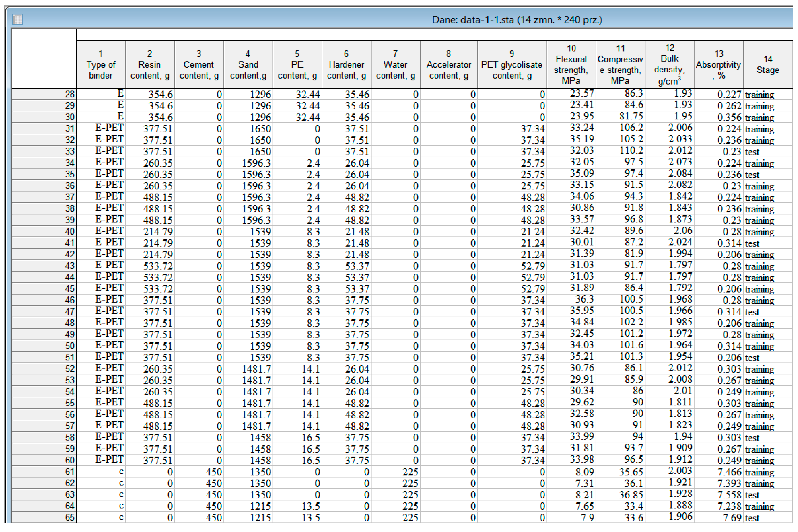
Task: Select the Type of binder column header
Action: [101, 64]
